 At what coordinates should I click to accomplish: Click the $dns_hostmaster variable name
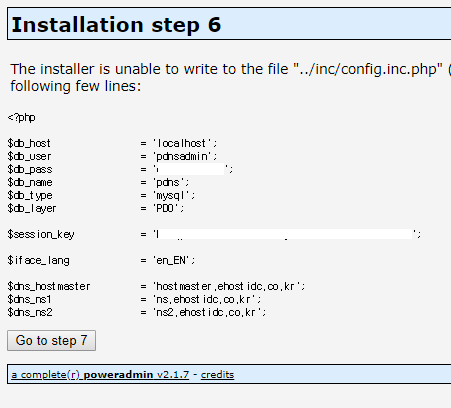click(x=49, y=286)
